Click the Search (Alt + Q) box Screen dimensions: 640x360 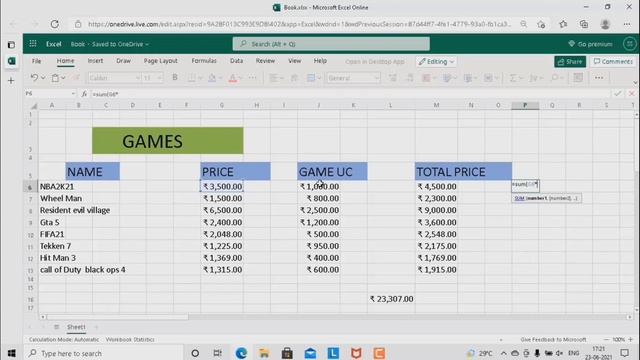[x=331, y=44]
